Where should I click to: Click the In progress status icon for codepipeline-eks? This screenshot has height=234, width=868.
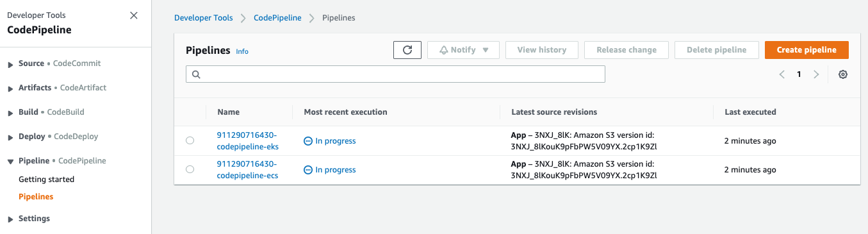click(308, 141)
